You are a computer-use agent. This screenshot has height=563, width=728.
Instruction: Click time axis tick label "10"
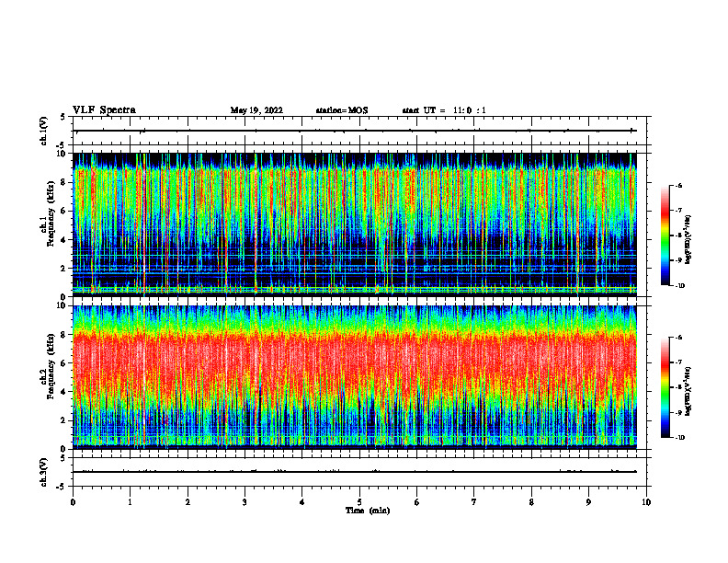click(x=646, y=502)
